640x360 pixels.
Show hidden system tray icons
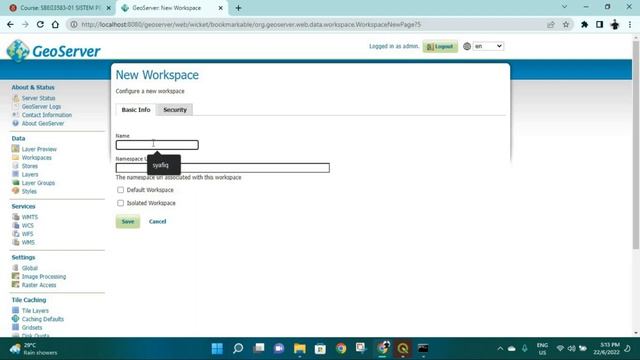pyautogui.click(x=500, y=348)
